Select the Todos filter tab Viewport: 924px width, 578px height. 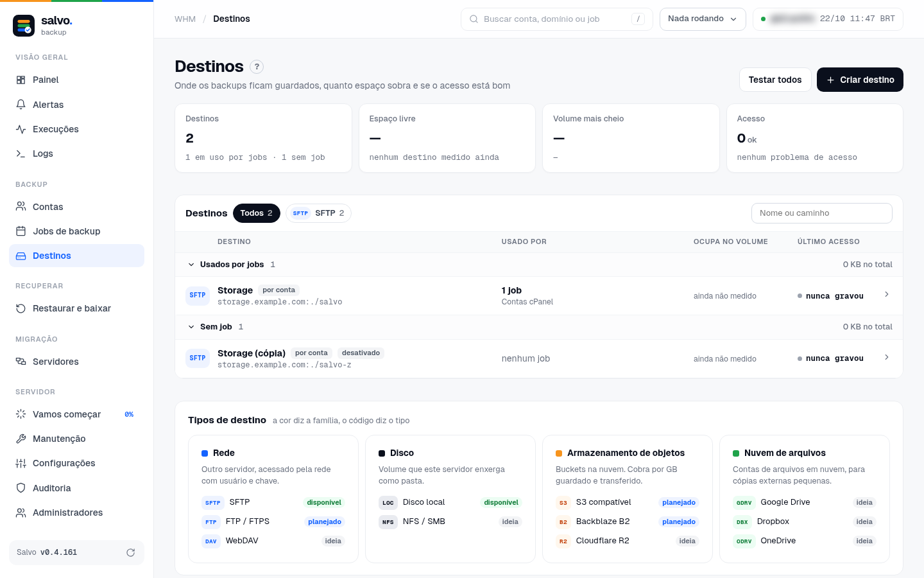coord(257,213)
